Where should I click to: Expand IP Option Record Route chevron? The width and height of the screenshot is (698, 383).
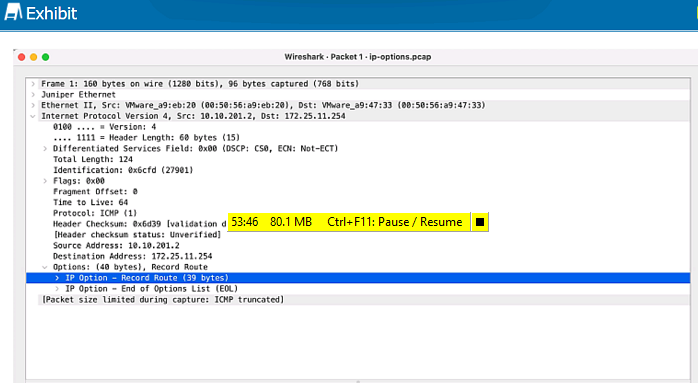coord(57,278)
